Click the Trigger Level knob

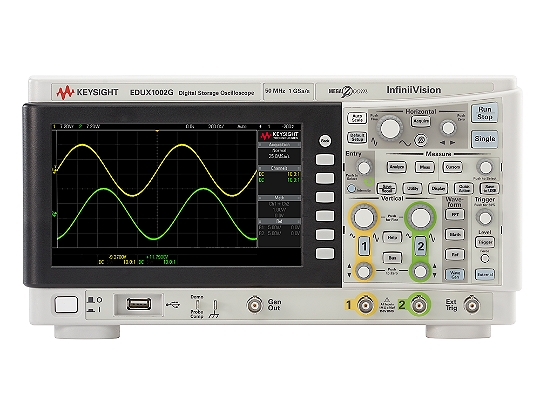(485, 218)
